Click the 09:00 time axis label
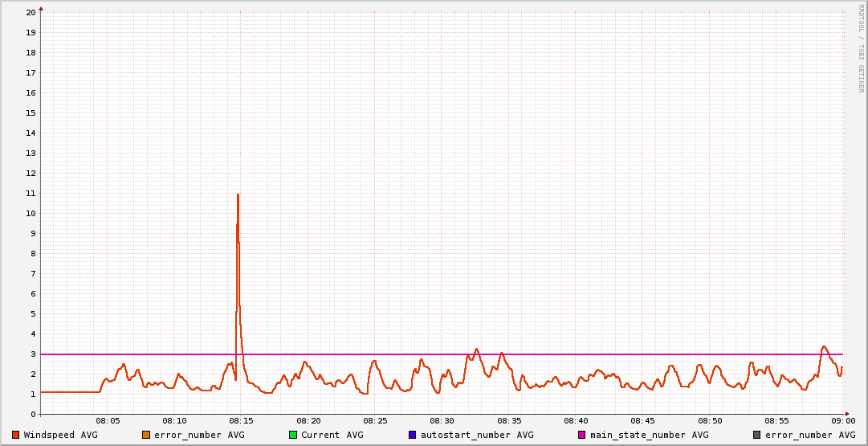Screen dimensions: 868x446 tap(842, 421)
